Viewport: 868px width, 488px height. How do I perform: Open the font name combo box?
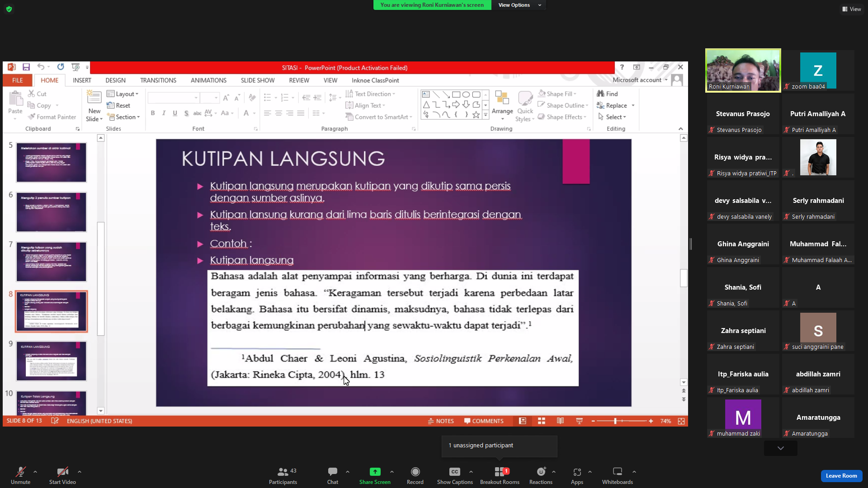pos(174,98)
